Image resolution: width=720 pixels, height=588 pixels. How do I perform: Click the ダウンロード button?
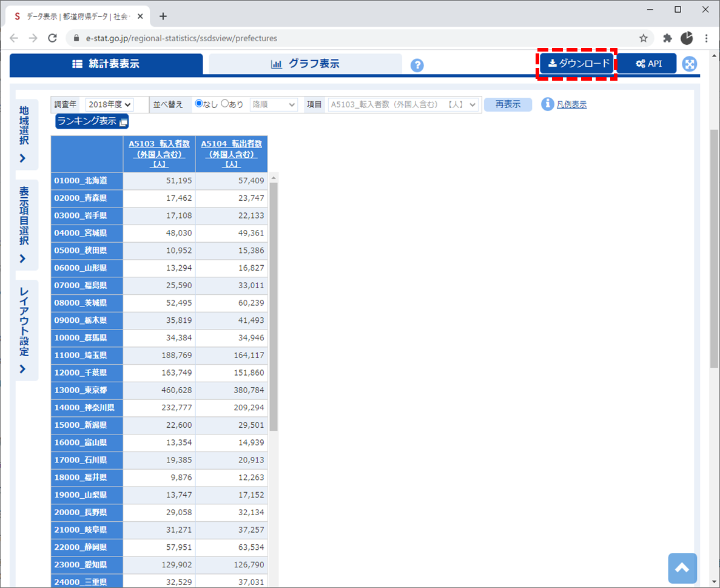[577, 63]
